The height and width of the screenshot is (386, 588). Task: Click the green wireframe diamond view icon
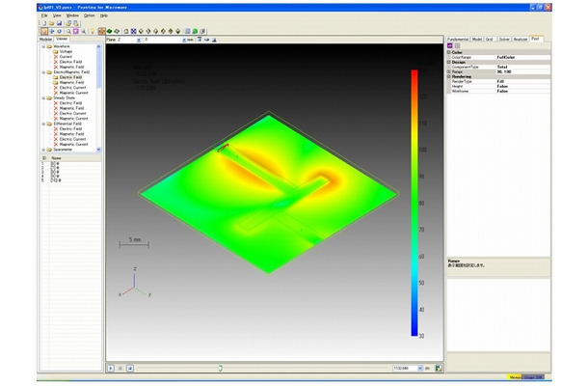[117, 32]
